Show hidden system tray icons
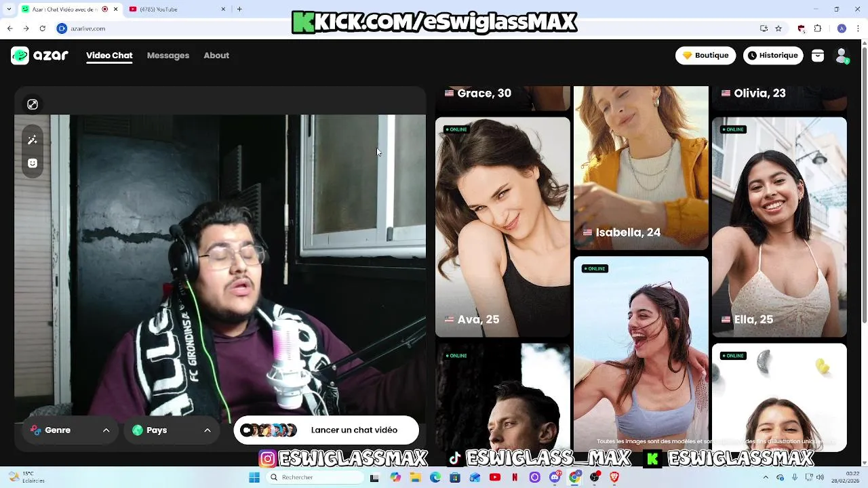 765,477
